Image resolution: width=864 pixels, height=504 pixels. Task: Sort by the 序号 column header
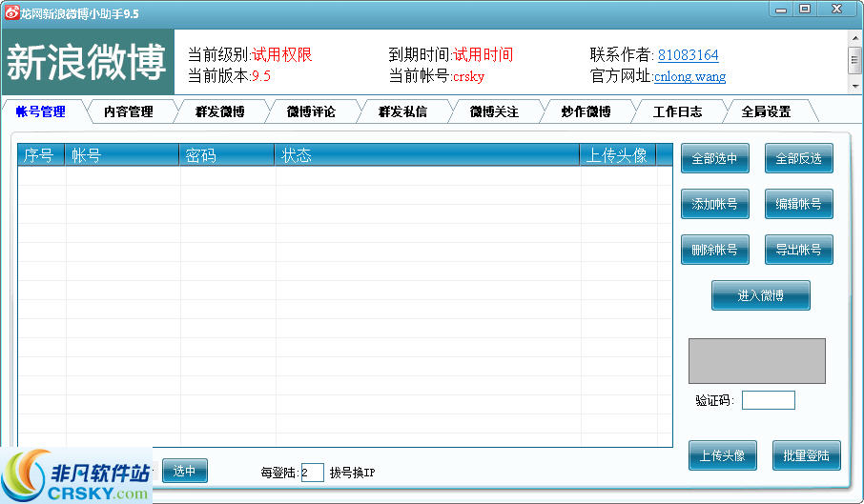pyautogui.click(x=41, y=155)
